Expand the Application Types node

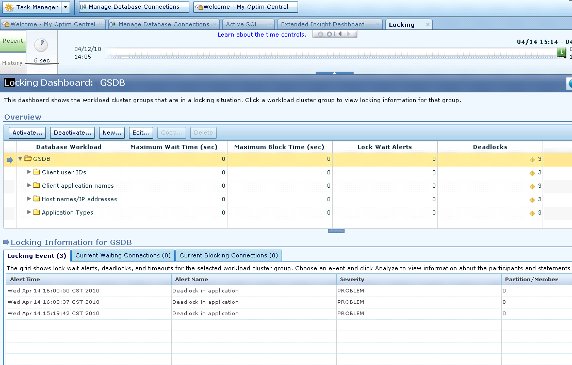(29, 212)
